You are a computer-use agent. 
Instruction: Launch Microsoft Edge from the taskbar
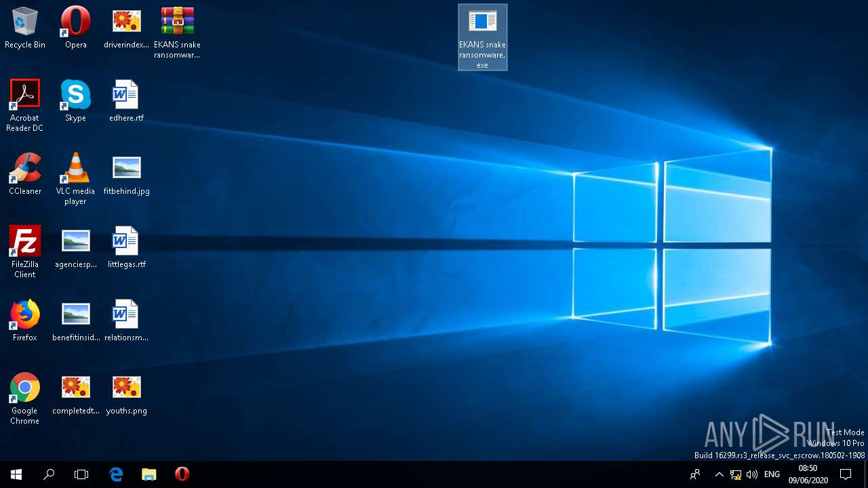pos(116,474)
